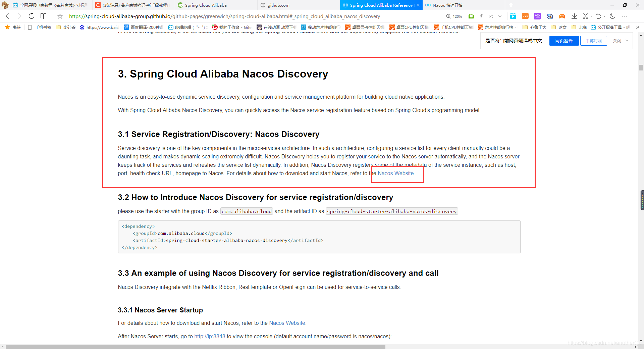Show more bookmarks with double chevron
This screenshot has width=644, height=349.
pos(638,27)
